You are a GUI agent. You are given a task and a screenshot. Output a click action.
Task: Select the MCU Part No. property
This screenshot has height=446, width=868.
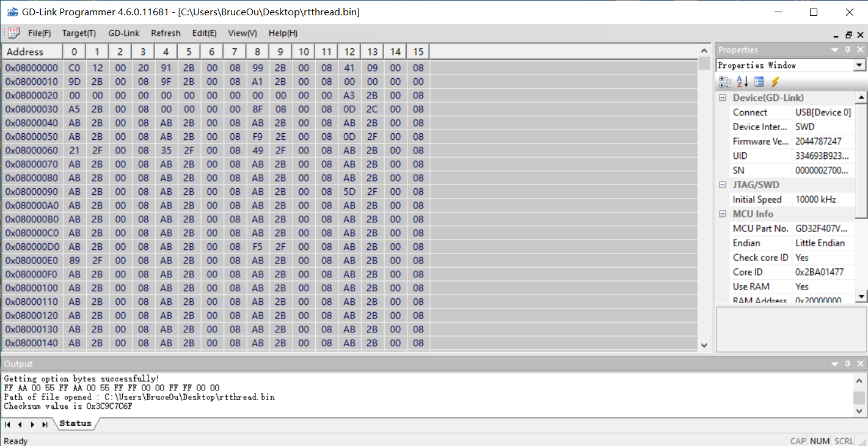tap(792, 228)
